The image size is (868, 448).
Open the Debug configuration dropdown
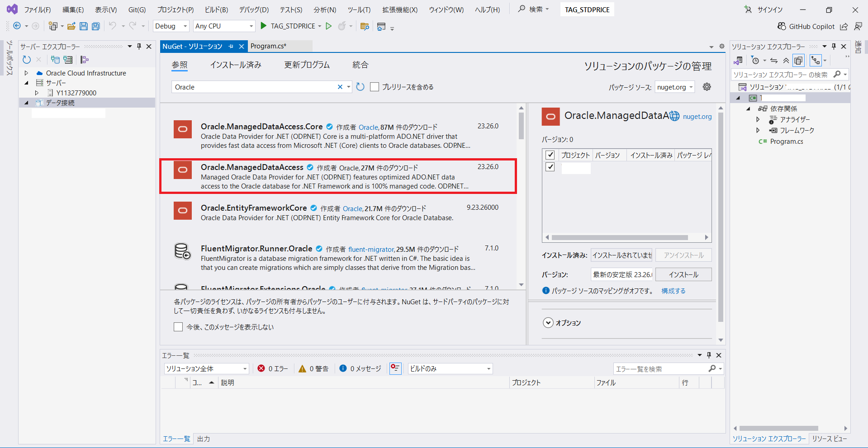(171, 26)
